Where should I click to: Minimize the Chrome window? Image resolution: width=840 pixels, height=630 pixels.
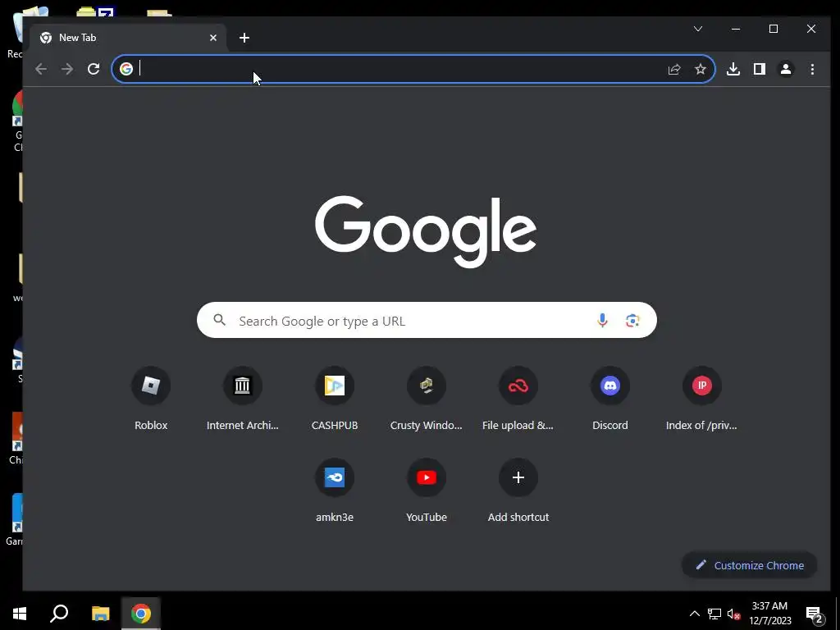pyautogui.click(x=736, y=29)
